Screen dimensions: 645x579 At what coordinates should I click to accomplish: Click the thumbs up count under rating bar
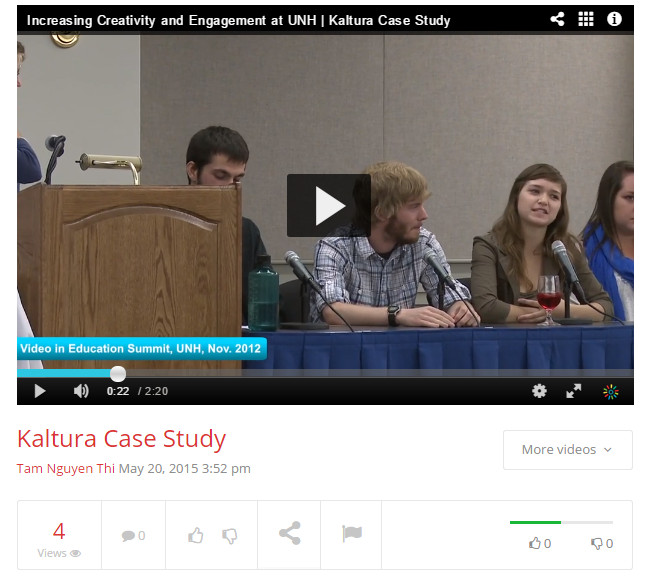pyautogui.click(x=540, y=544)
